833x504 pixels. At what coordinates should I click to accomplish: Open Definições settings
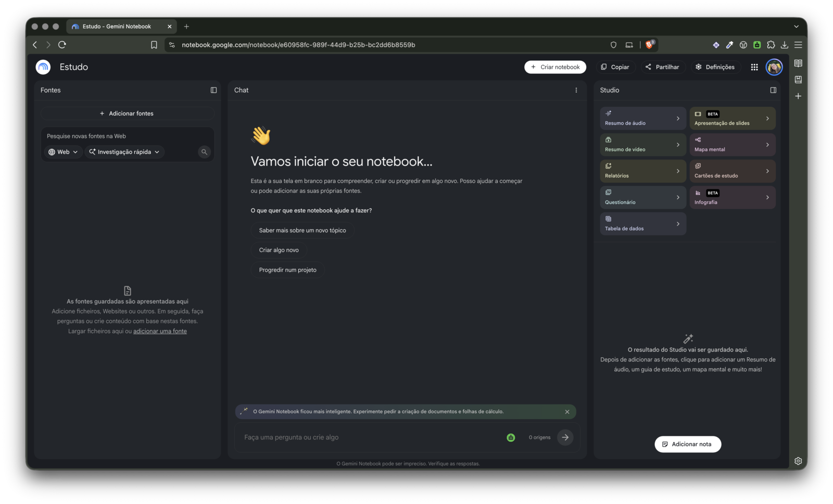(x=715, y=67)
